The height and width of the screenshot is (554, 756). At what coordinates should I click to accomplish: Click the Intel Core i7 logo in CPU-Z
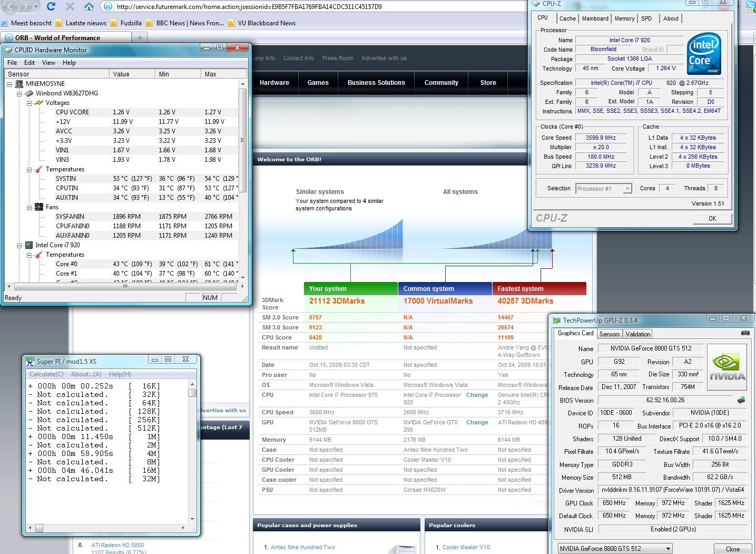click(704, 55)
